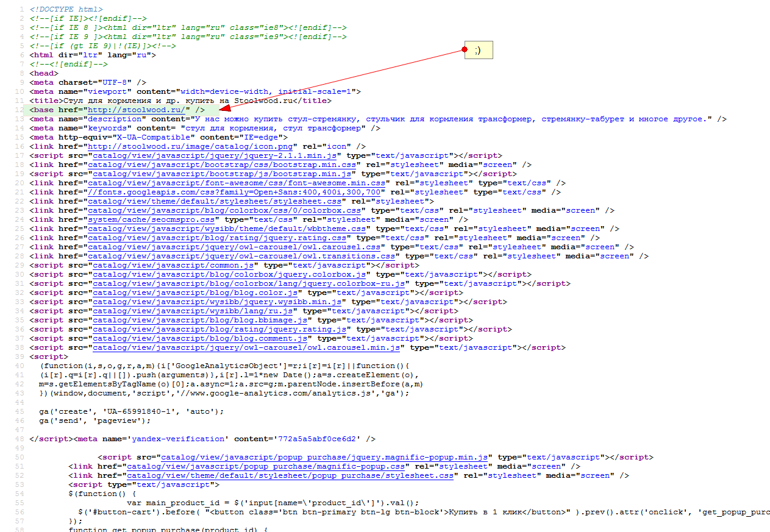
Task: Open the http://stoolwood.ru/ base href link
Action: [137, 110]
